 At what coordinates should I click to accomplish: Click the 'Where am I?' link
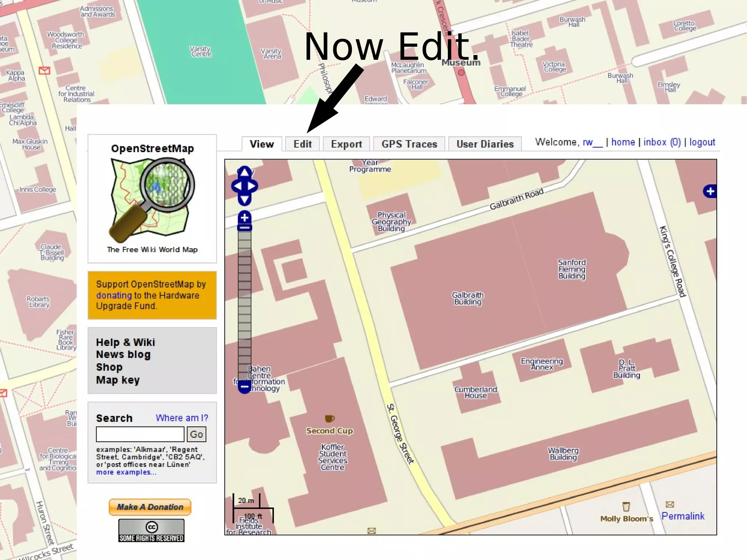(x=182, y=418)
